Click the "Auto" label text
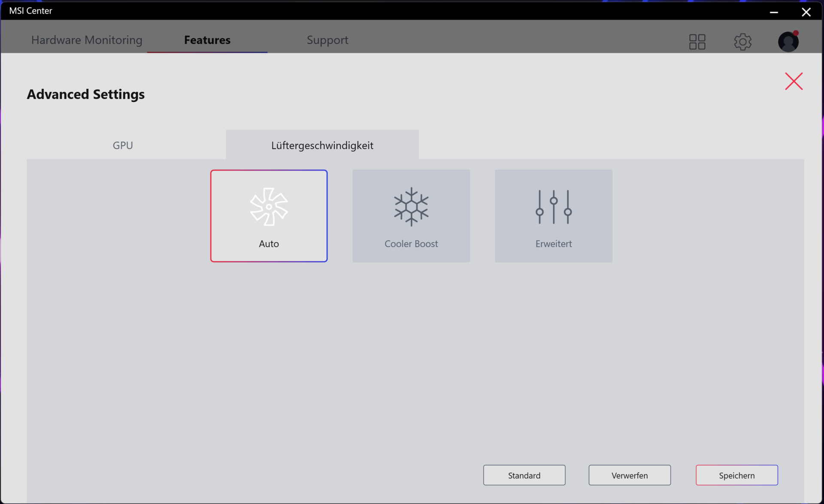Viewport: 824px width, 504px height. click(269, 244)
